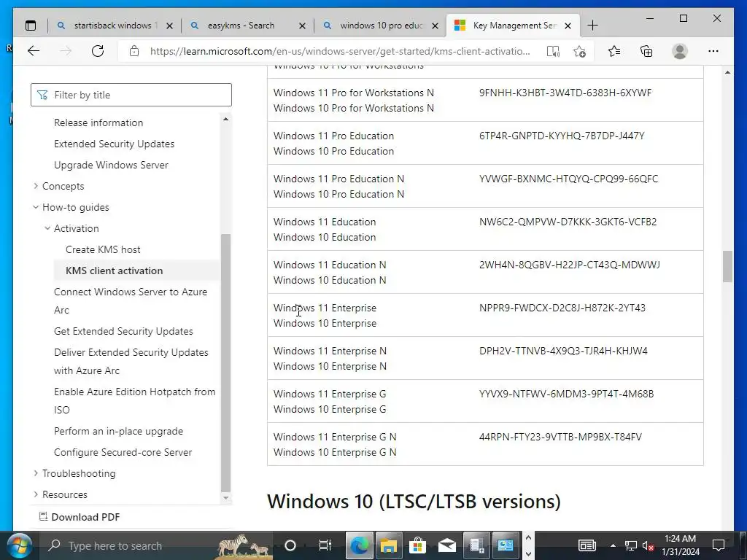Click the taskbar Type here to search box
This screenshot has height=560, width=747.
[x=155, y=545]
